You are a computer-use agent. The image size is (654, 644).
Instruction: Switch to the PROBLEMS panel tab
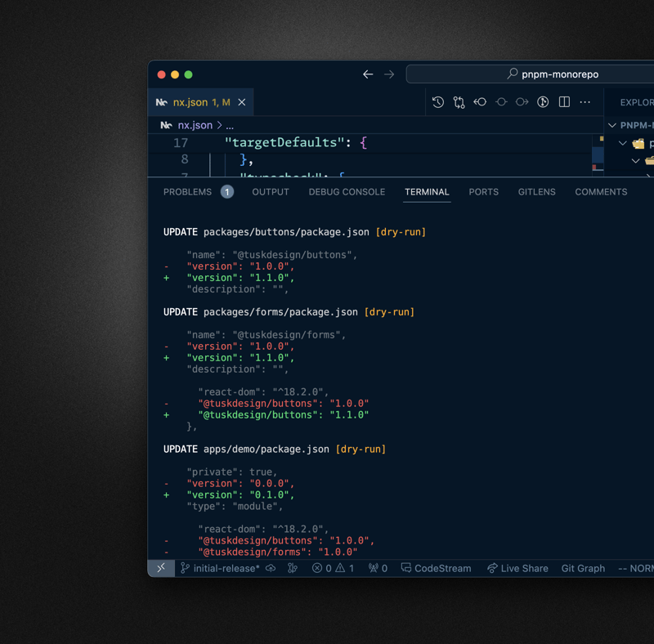[187, 192]
